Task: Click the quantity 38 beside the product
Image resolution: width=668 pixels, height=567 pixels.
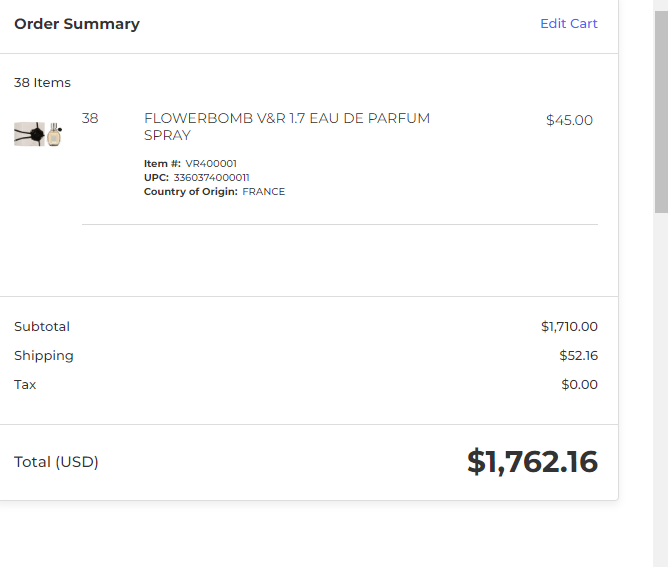Action: [90, 118]
